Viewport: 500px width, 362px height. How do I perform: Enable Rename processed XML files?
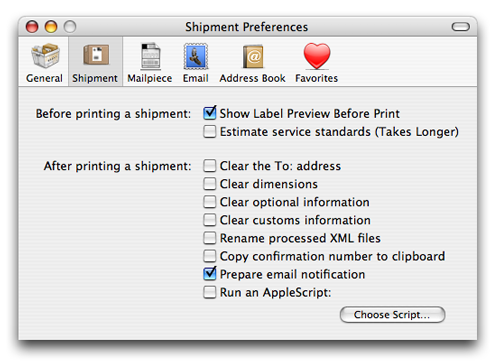pos(210,238)
